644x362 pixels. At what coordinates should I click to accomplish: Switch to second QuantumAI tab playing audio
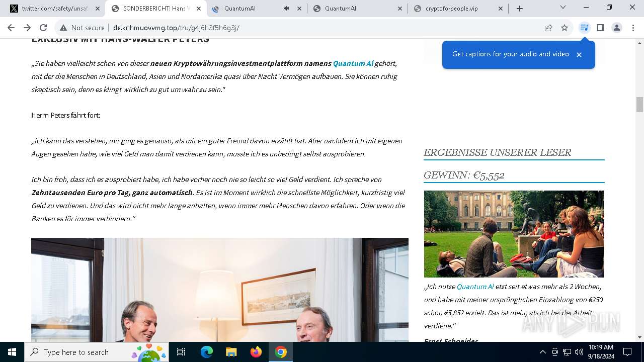257,9
